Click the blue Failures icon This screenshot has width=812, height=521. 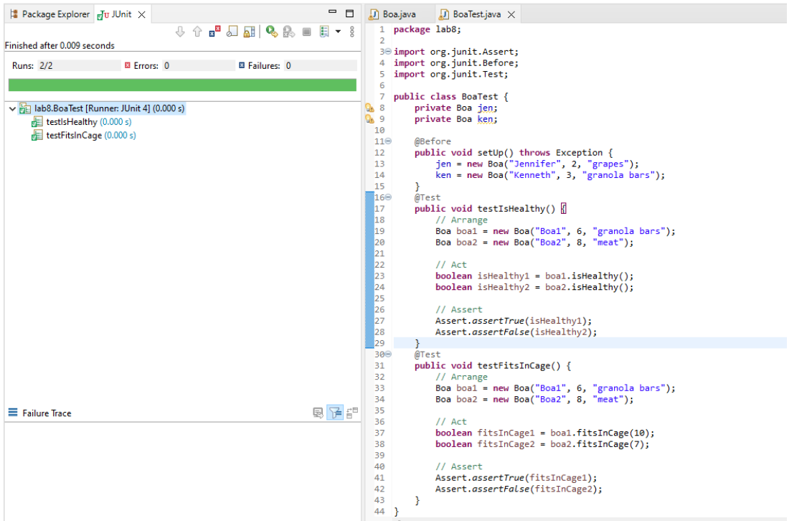(241, 66)
